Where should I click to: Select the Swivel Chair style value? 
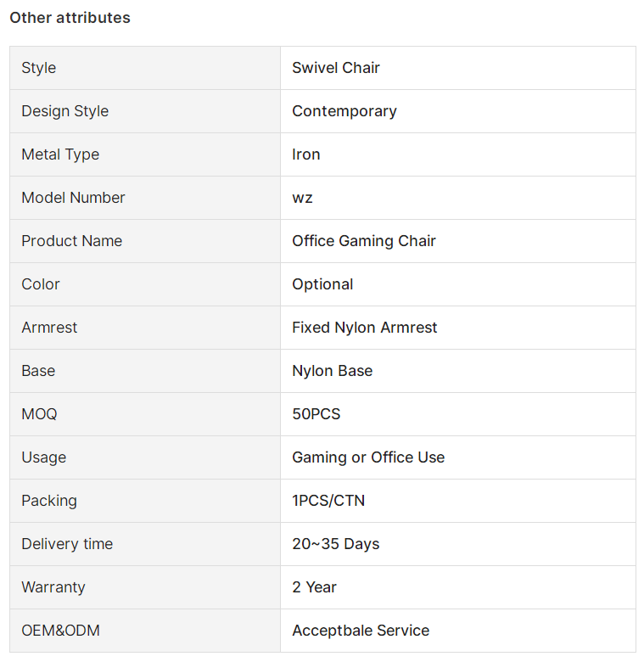[x=336, y=68]
